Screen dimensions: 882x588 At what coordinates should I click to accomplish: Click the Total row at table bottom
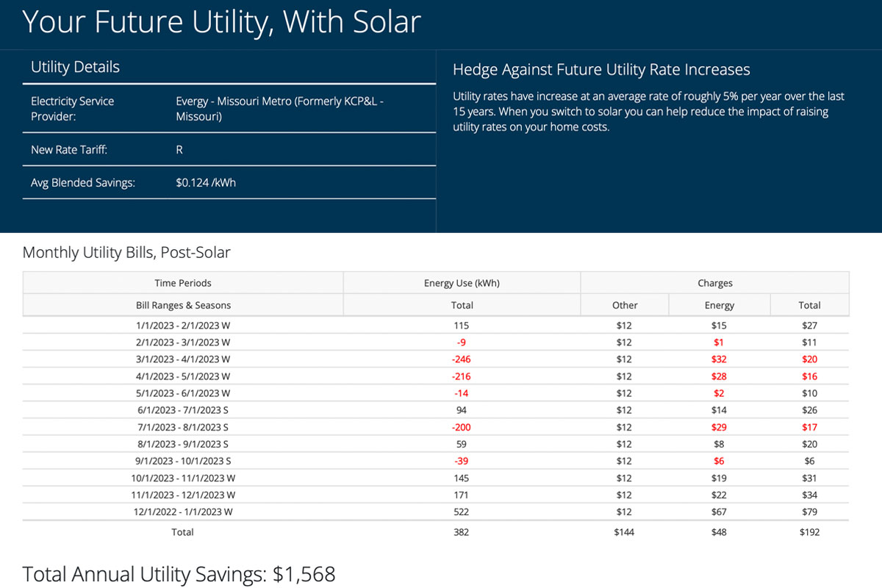point(182,531)
